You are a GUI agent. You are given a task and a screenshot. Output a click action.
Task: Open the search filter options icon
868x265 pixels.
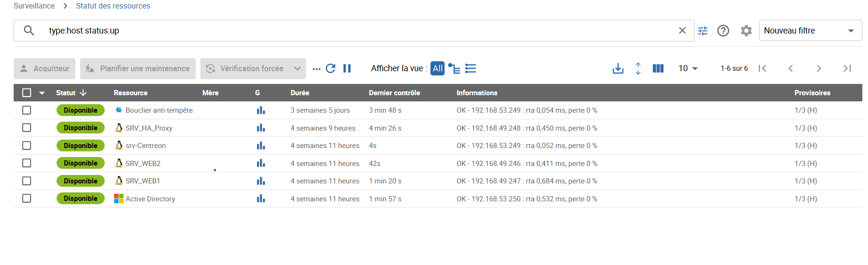(x=703, y=31)
